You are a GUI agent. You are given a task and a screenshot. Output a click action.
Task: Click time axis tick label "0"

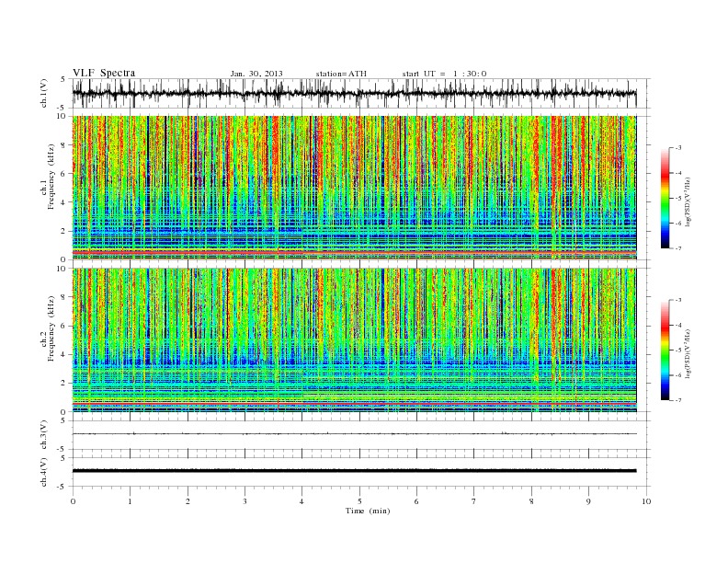pos(73,501)
